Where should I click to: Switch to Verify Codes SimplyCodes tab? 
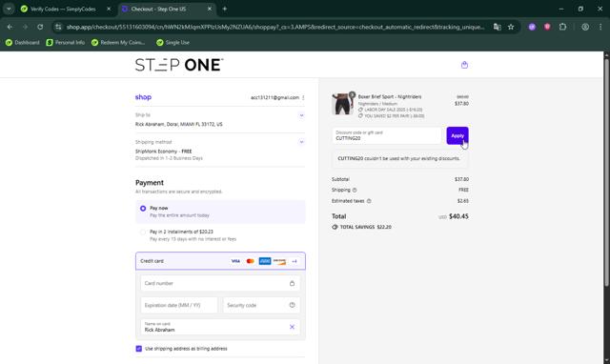coord(62,9)
